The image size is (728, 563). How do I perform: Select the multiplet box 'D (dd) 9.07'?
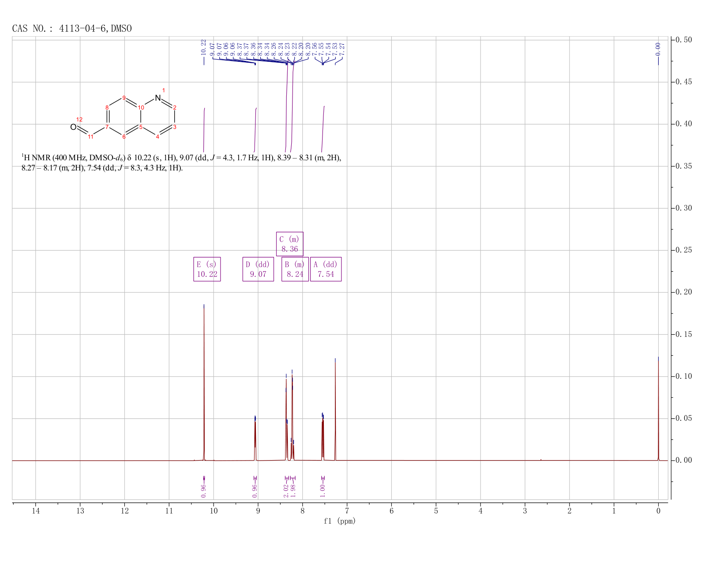pos(258,269)
